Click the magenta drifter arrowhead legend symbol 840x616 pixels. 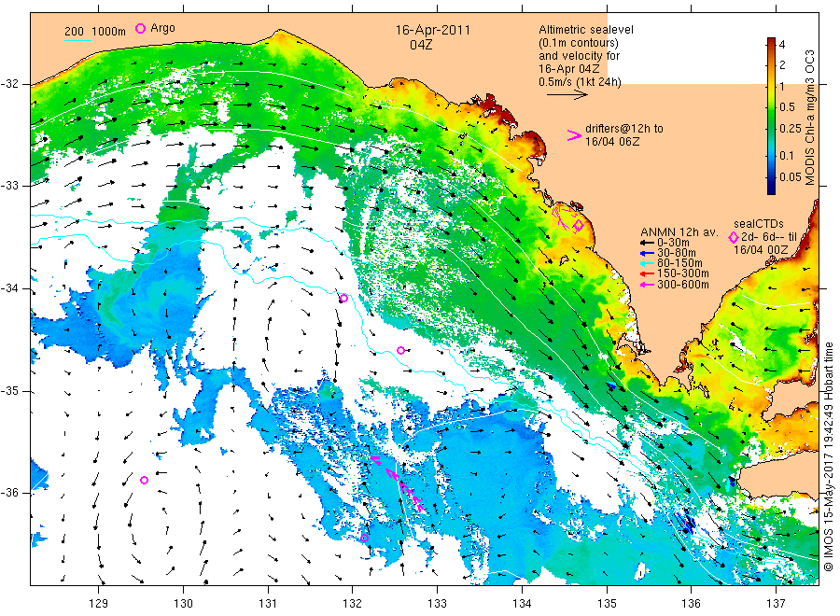point(574,135)
